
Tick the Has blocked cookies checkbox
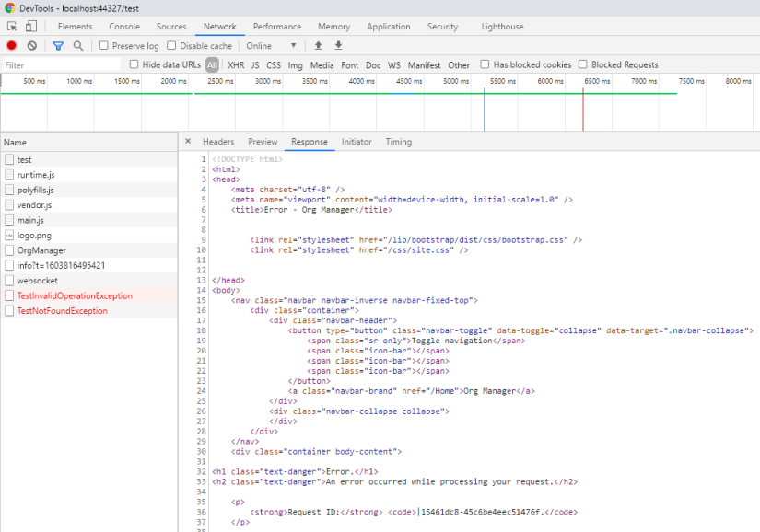485,64
